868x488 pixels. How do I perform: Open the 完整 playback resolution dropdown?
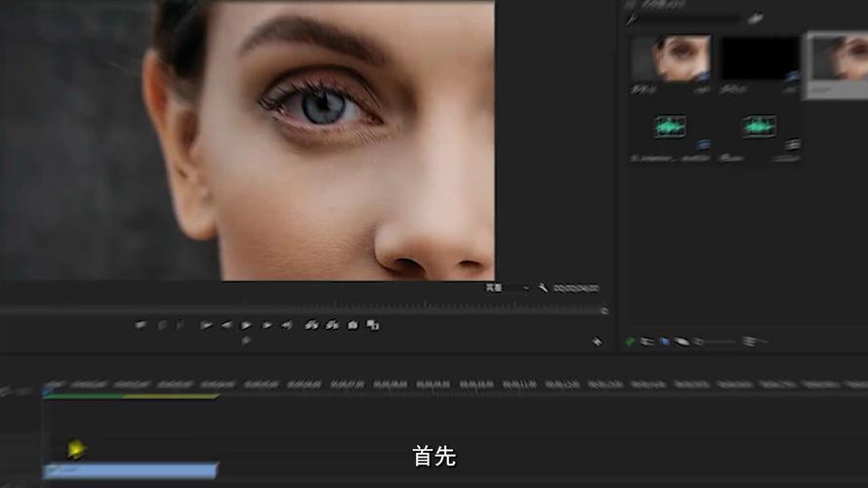pyautogui.click(x=507, y=288)
